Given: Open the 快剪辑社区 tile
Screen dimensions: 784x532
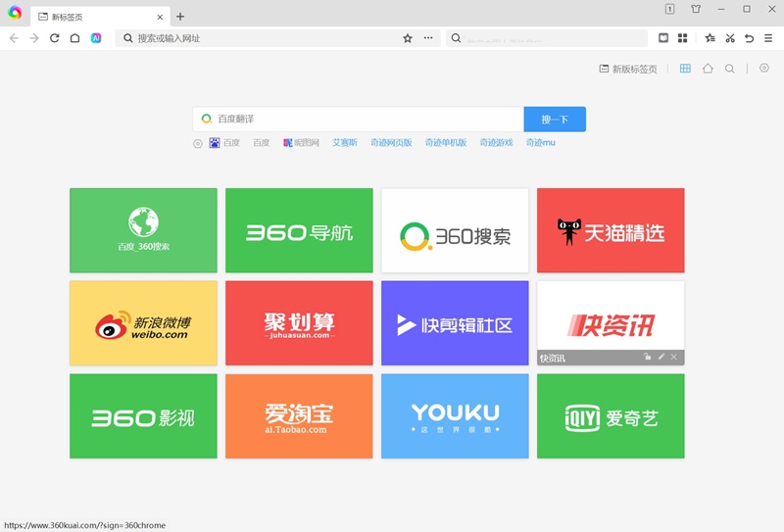Looking at the screenshot, I should (x=455, y=323).
